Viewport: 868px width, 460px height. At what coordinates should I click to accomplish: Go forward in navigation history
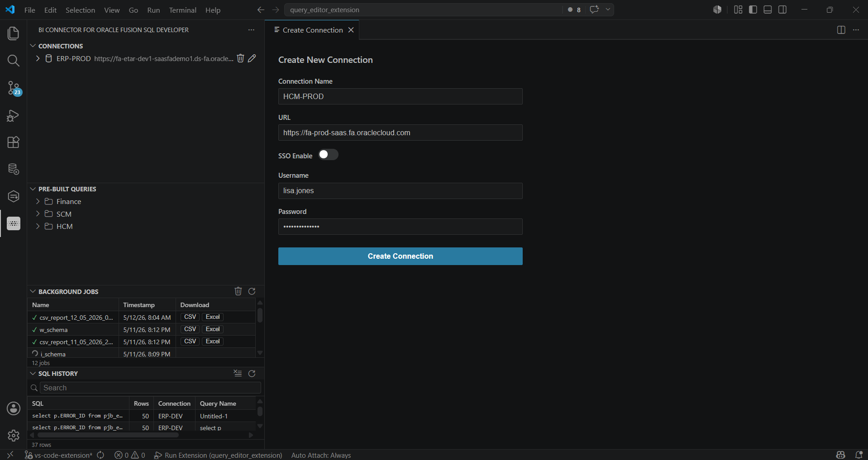pos(276,9)
